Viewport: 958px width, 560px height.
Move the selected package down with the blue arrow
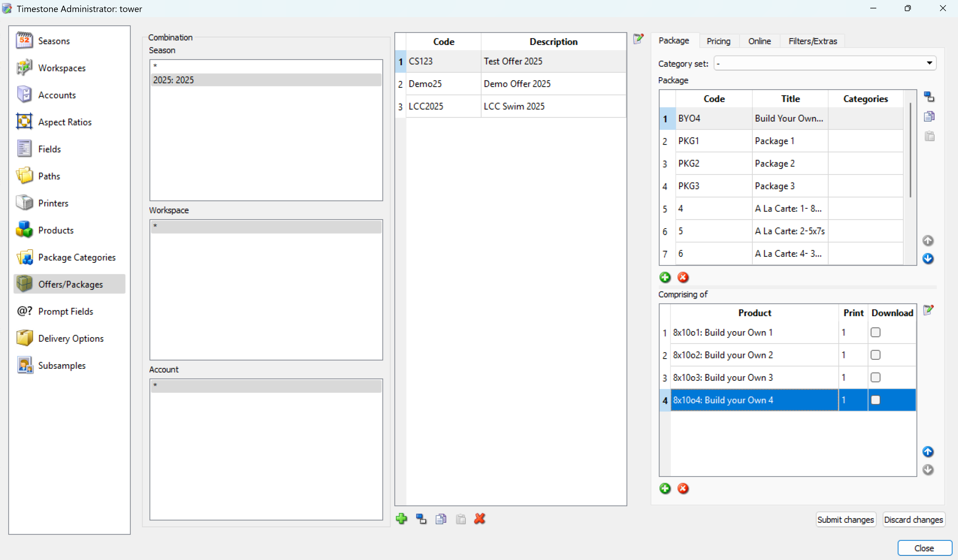[x=928, y=259]
